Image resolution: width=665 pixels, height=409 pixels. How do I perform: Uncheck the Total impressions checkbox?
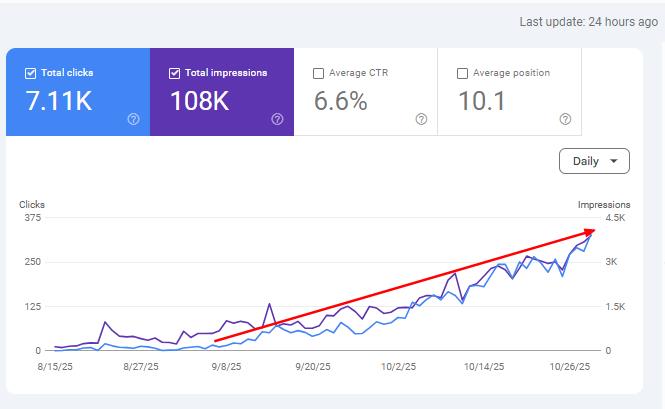[174, 73]
